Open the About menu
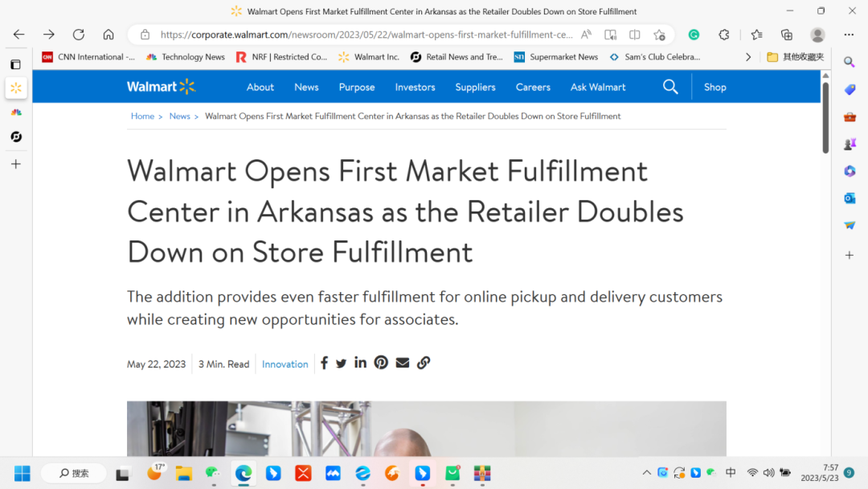This screenshot has width=868, height=489. (260, 87)
